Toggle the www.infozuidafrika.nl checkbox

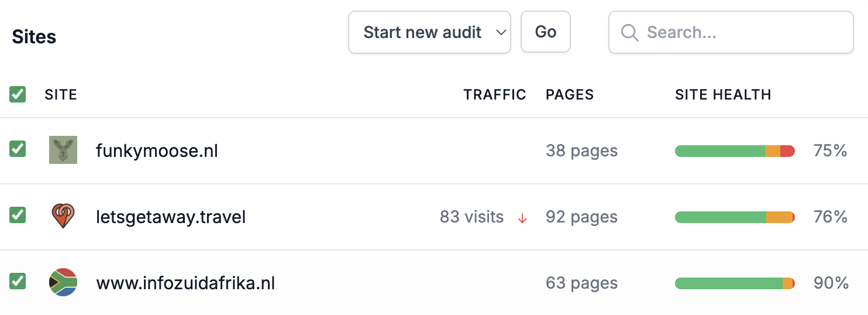(18, 281)
